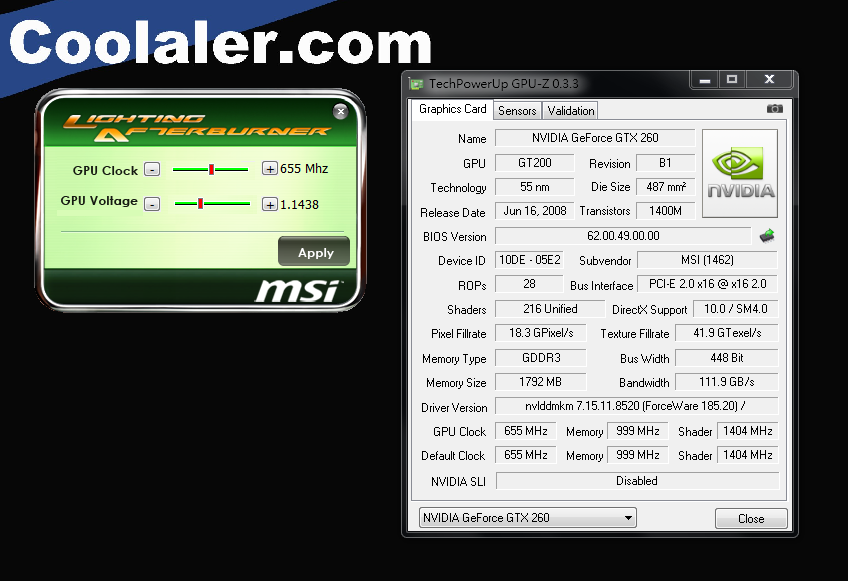
Task: Click the BIOS Version field 62.00.49.00.00
Action: [x=623, y=236]
